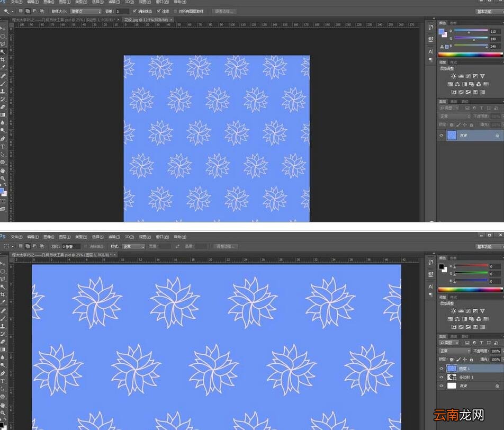Add Photo Filter adjustment in the lower window Adjustments panel
Image resolution: width=504 pixels, height=430 pixels.
[472, 319]
